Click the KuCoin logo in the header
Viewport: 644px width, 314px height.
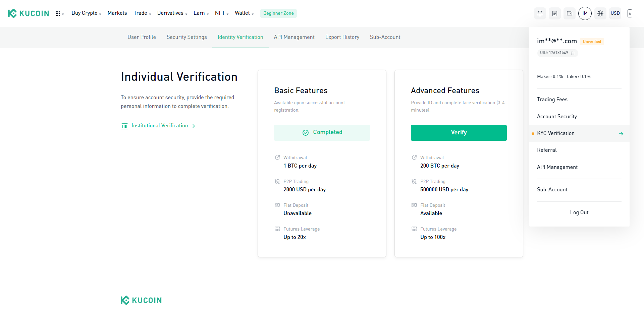pos(29,13)
